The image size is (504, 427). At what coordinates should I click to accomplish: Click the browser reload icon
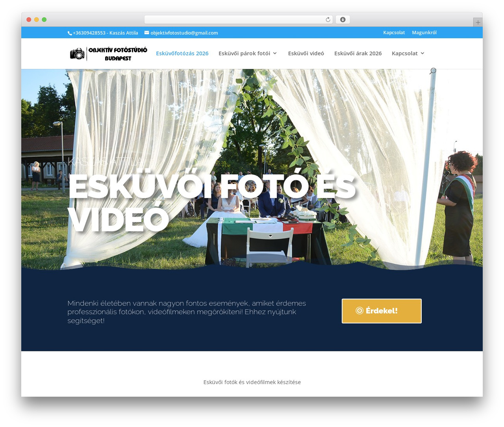328,20
